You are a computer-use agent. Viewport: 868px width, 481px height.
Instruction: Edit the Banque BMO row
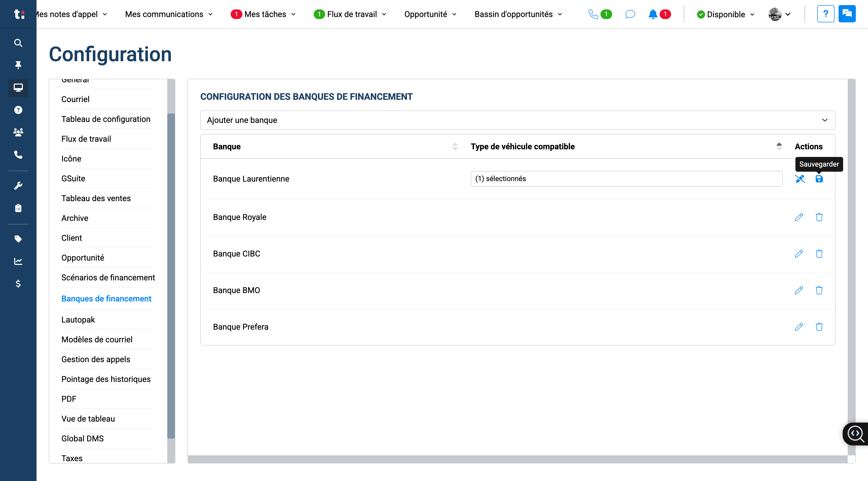tap(799, 290)
